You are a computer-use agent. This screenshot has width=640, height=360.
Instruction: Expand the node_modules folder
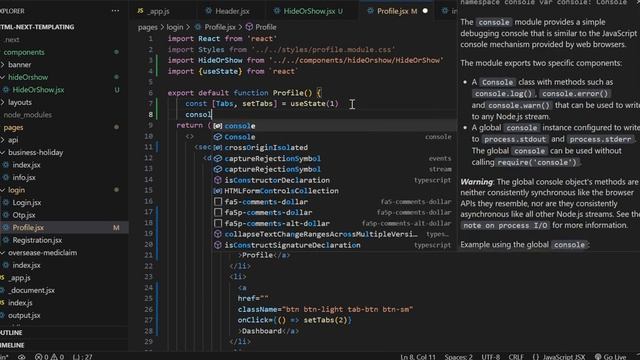pyautogui.click(x=27, y=115)
